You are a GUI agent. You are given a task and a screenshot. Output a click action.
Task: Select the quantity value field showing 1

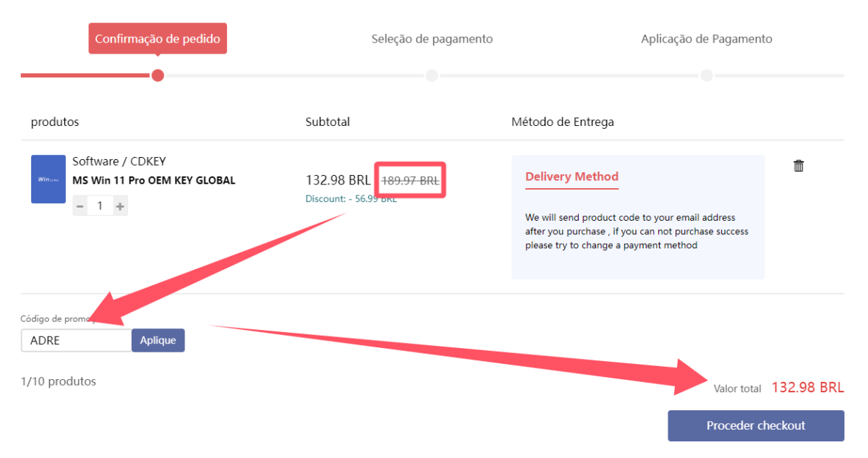tap(100, 205)
